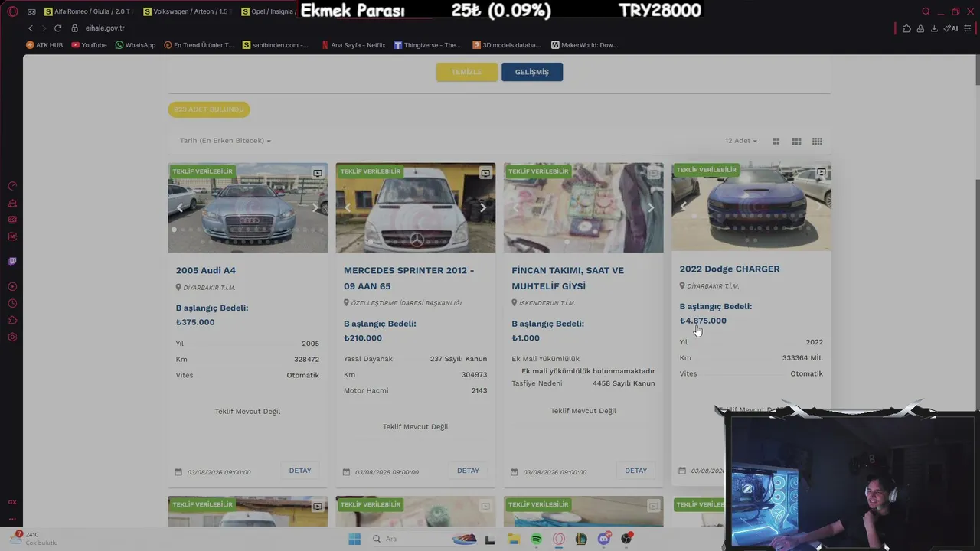This screenshot has width=980, height=551.
Task: Open the MakerWorld bookmark
Action: 584,45
